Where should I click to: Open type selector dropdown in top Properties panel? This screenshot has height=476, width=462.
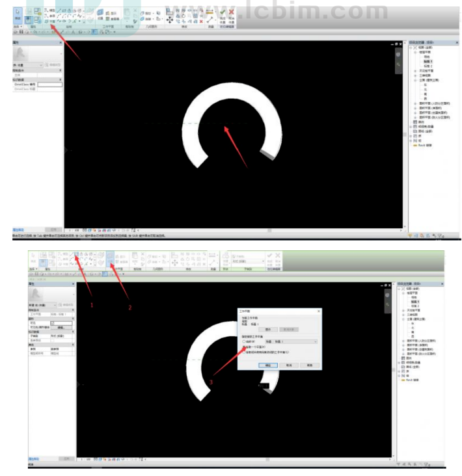click(27, 65)
